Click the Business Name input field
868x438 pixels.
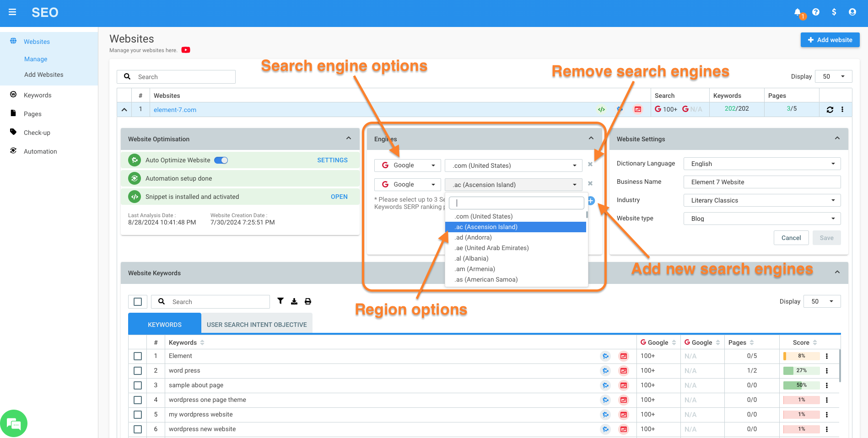[762, 182]
